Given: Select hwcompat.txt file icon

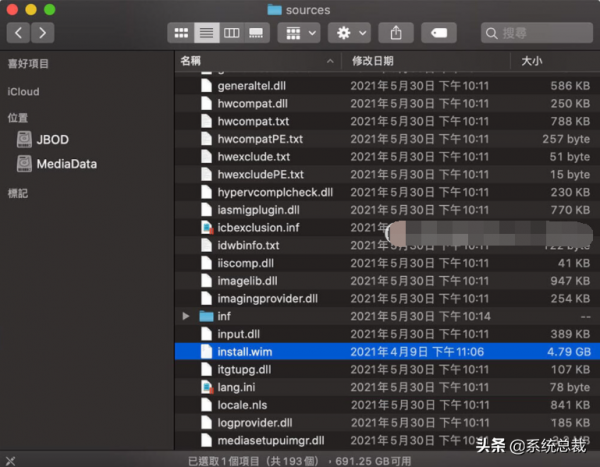Looking at the screenshot, I should [x=206, y=121].
